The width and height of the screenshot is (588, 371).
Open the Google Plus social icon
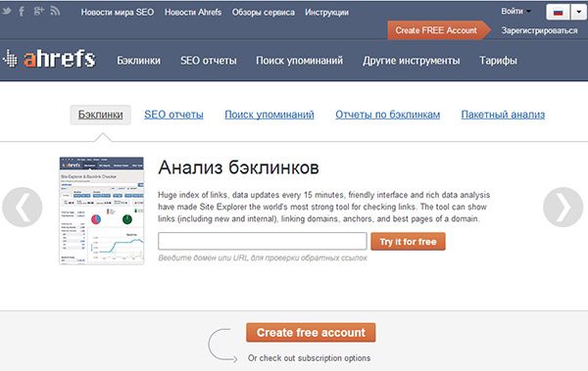[x=38, y=11]
